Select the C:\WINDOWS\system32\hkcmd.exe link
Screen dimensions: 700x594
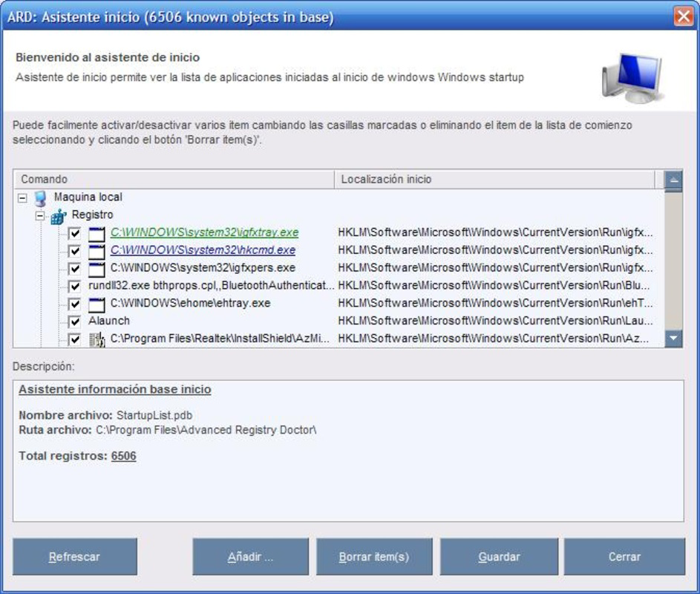[203, 250]
